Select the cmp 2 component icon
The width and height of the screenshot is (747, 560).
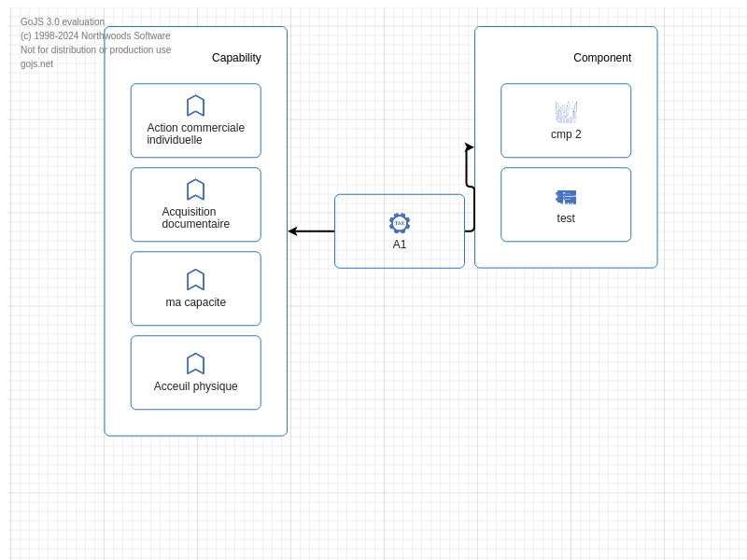tap(566, 112)
